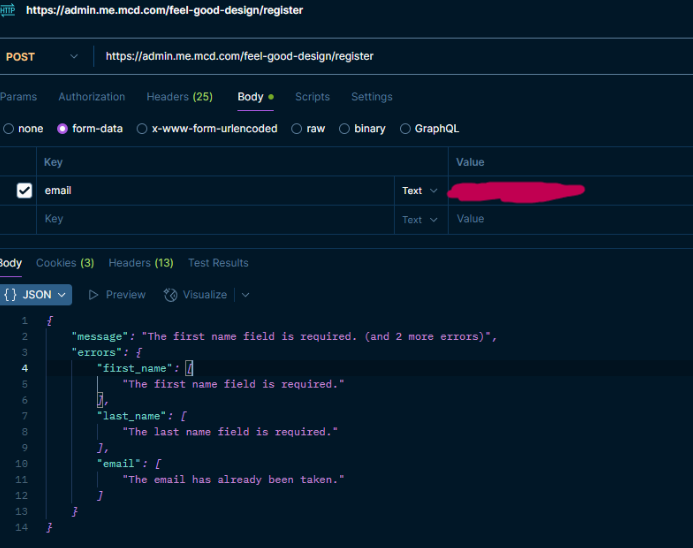The height and width of the screenshot is (548, 693).
Task: Open the Scripts tab
Action: 312,97
